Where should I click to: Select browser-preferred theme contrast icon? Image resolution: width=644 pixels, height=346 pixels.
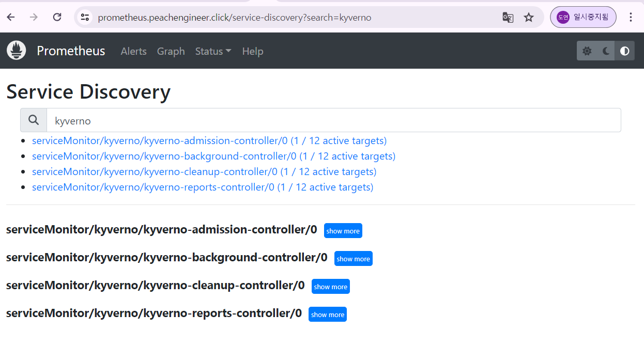coord(625,51)
